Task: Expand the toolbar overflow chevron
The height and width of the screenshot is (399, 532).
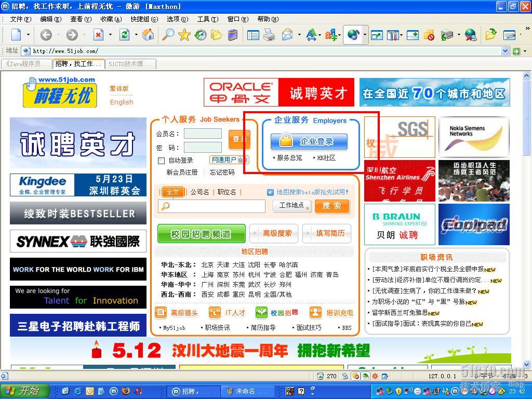Action: tap(527, 29)
